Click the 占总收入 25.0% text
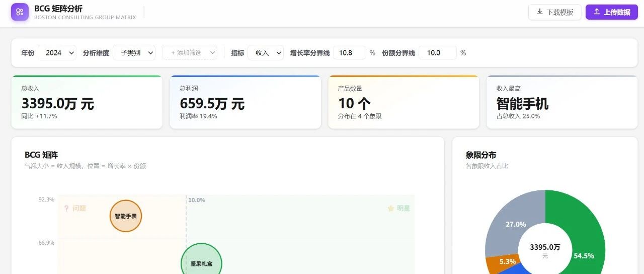This screenshot has width=644, height=274. point(518,116)
